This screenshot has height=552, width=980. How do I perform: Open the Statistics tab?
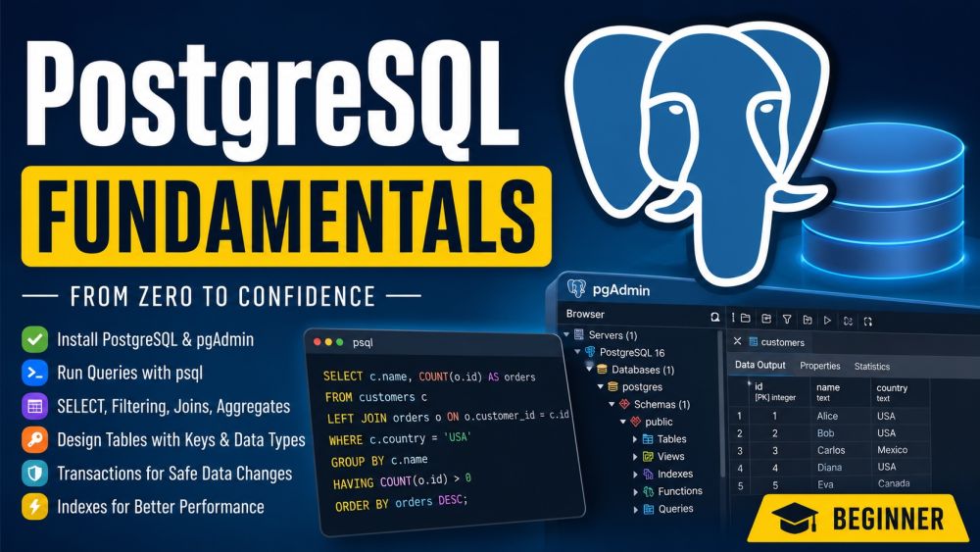pos(872,367)
